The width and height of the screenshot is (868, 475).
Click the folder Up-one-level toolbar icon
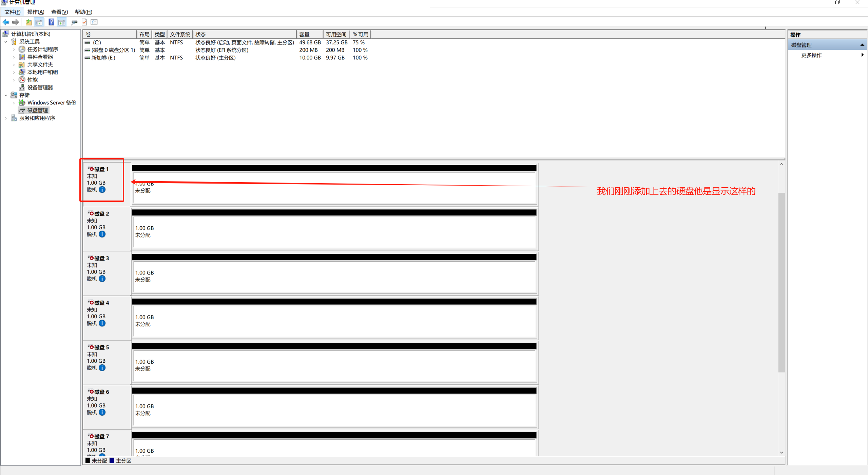(x=28, y=22)
